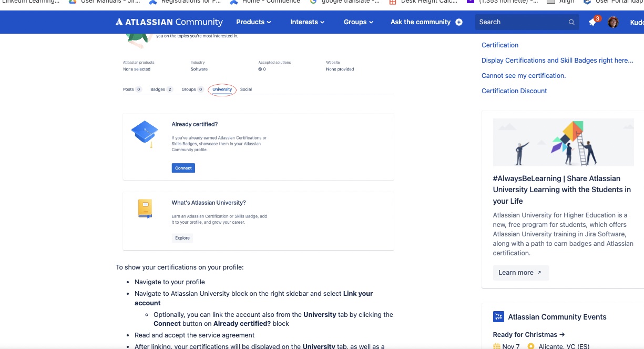This screenshot has width=644, height=349.
Task: Click the icon next to Nov 7 event date
Action: (496, 346)
